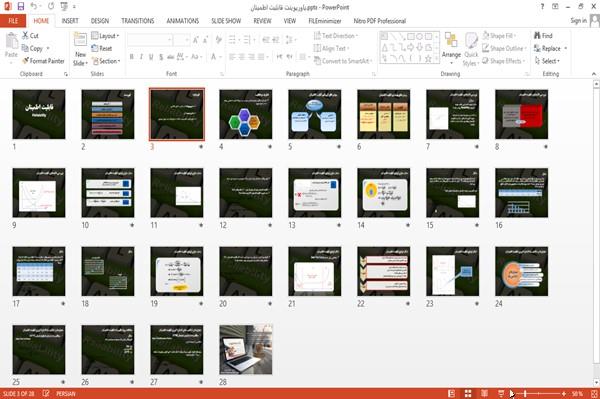Click zoom in plus button
Screen dimensions: 600x399
pos(564,393)
